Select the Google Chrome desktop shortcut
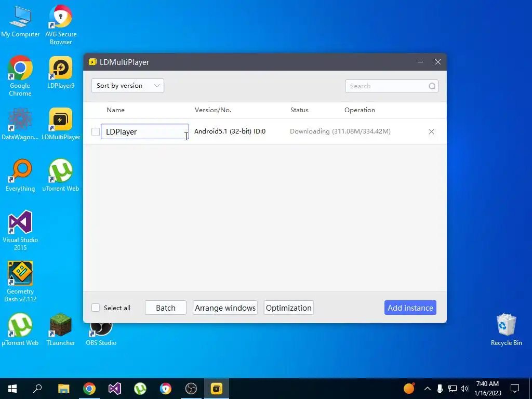 [20, 76]
